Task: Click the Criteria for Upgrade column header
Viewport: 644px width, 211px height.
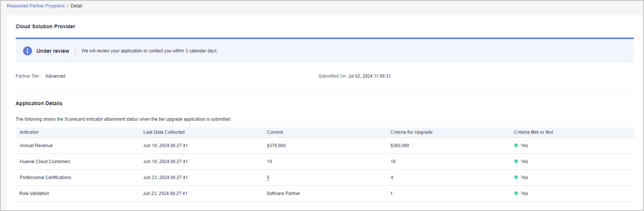Action: click(x=411, y=132)
